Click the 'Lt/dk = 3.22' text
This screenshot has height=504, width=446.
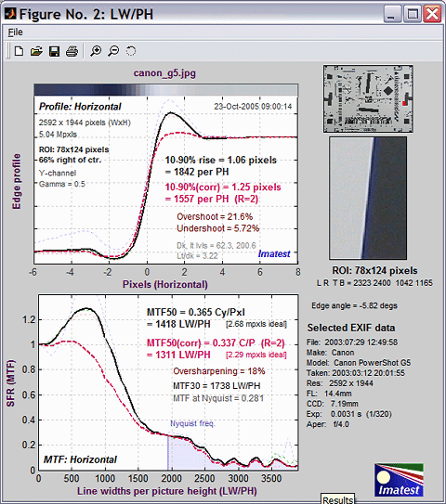197,256
